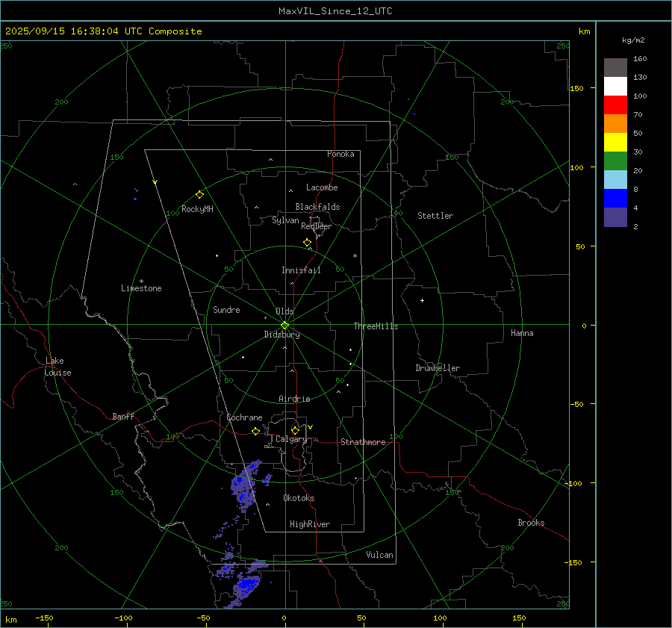Click the Sylvan label

click(285, 220)
